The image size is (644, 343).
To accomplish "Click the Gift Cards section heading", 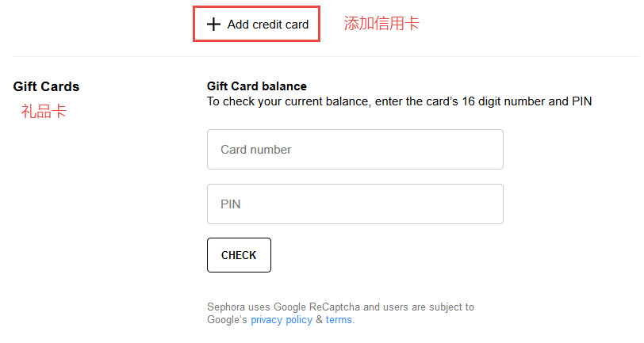I will pos(46,86).
